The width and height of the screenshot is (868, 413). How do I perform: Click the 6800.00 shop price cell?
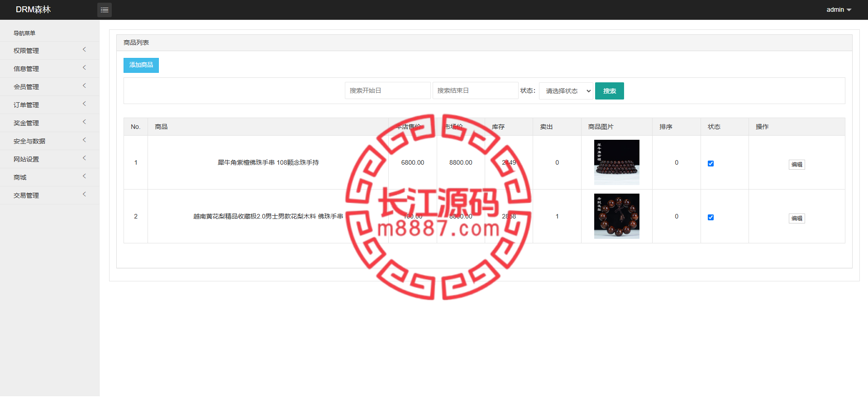tap(413, 162)
